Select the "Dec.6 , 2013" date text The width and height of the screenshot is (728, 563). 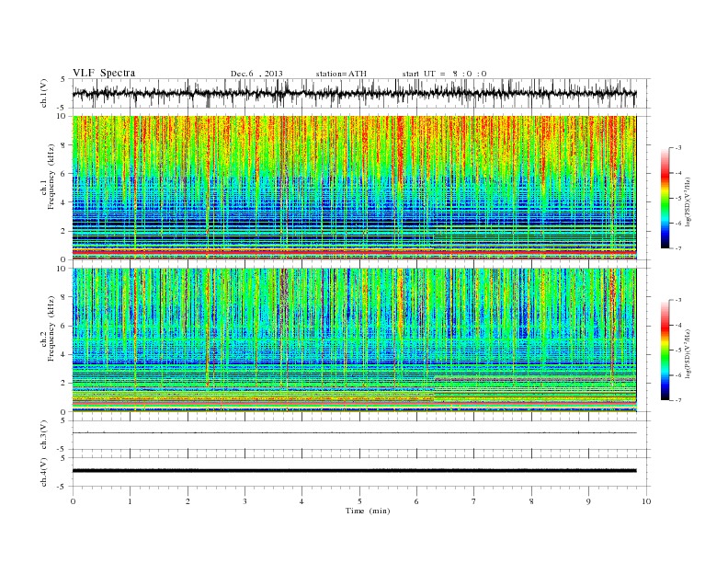[256, 74]
